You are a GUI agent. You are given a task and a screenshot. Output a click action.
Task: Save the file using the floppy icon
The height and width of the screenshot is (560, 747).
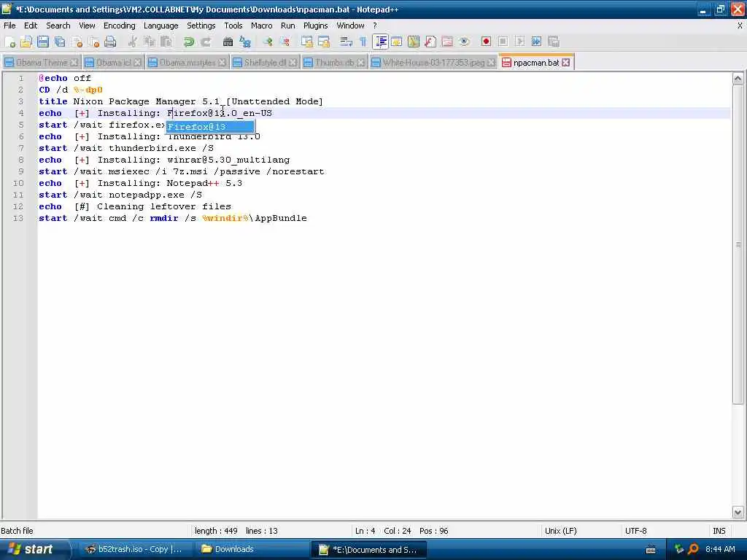point(43,42)
